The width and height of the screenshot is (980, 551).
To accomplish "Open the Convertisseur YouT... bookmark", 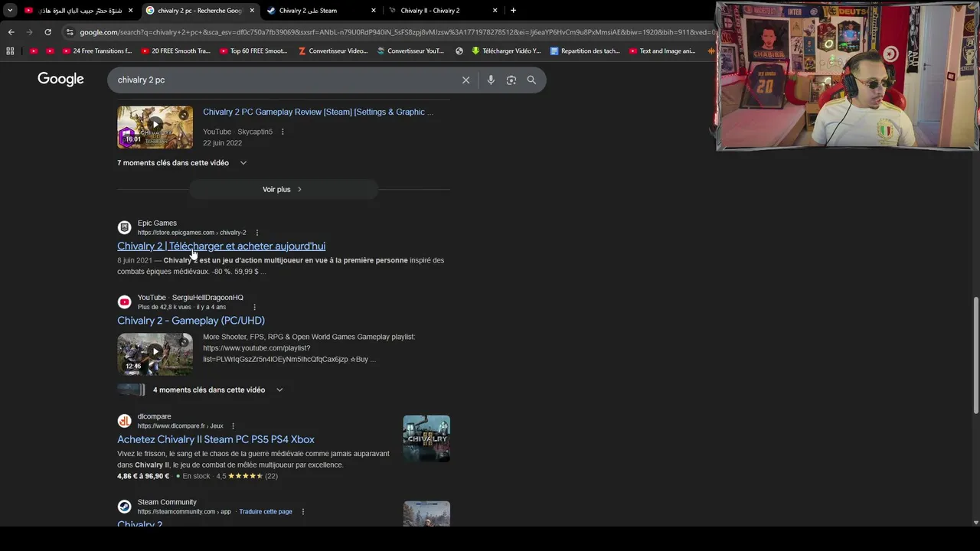I will (x=411, y=51).
